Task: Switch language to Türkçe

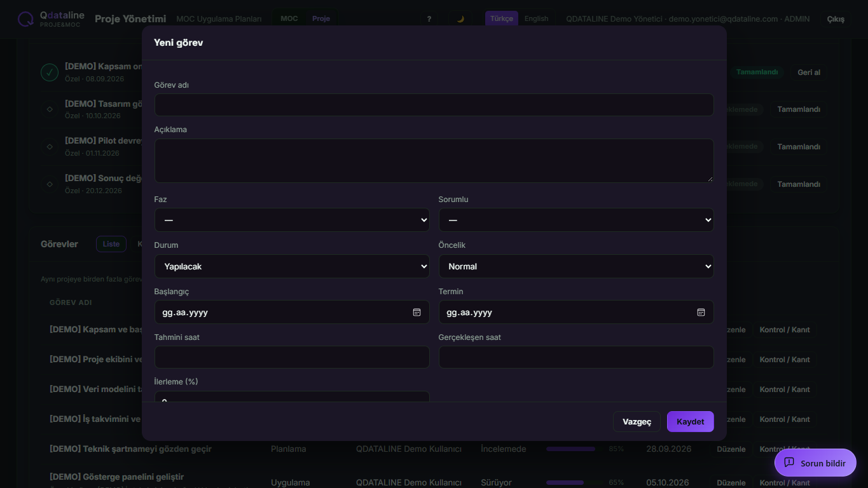Action: coord(502,18)
